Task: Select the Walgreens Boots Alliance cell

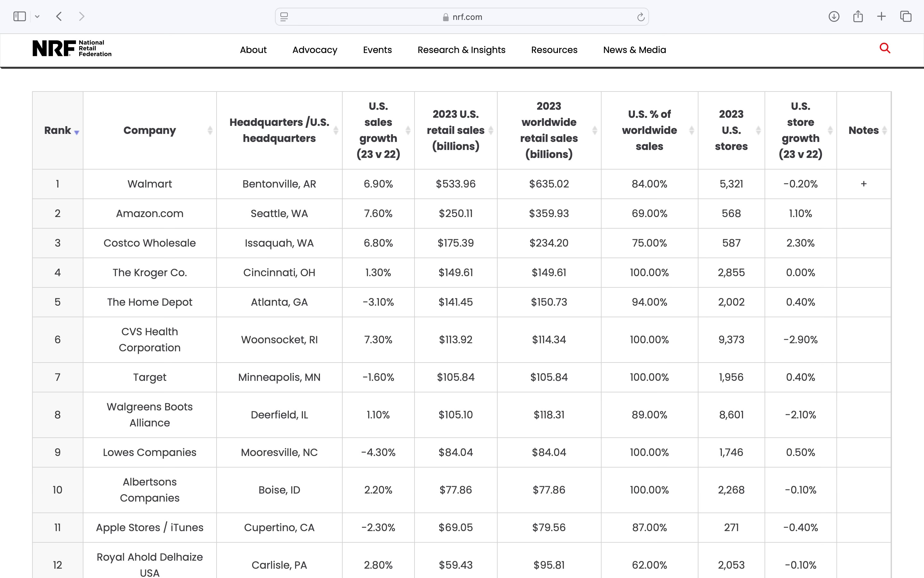Action: pyautogui.click(x=150, y=415)
